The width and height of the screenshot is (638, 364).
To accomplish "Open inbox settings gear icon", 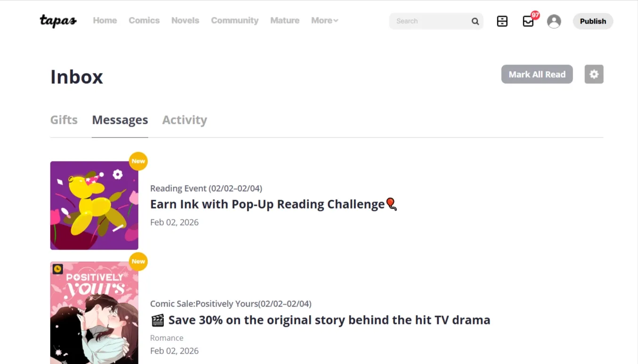I will tap(594, 74).
